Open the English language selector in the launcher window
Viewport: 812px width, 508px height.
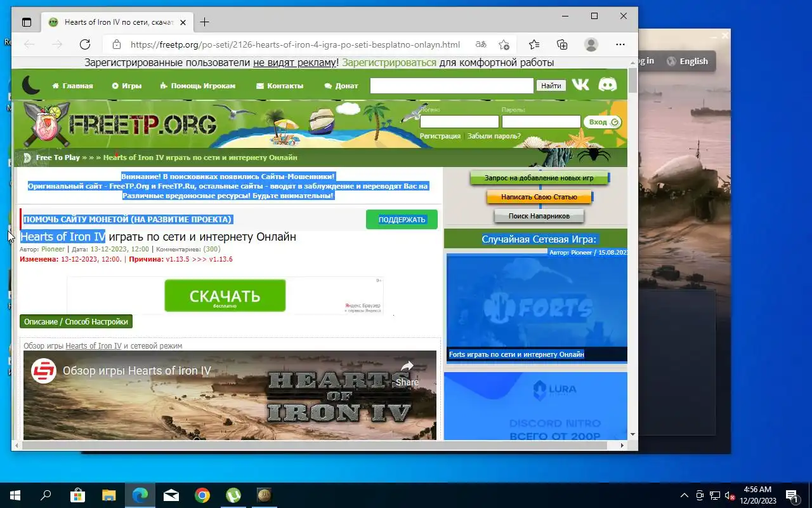pyautogui.click(x=688, y=61)
